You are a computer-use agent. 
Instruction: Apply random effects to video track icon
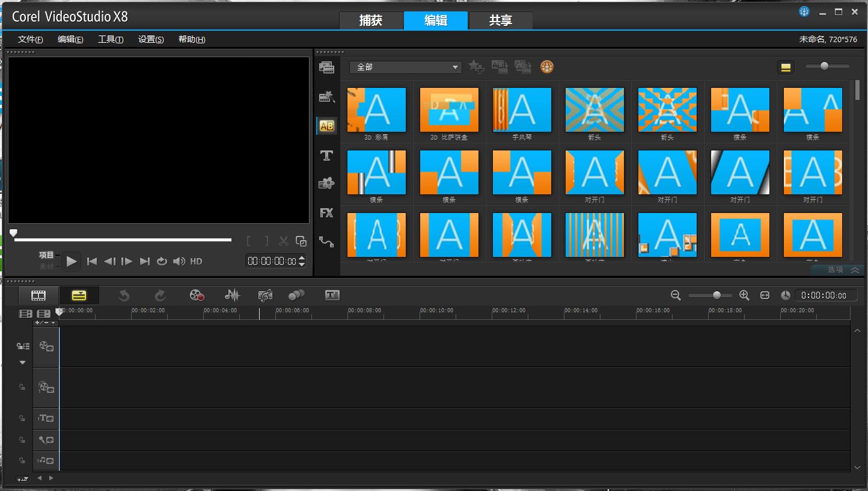pos(523,67)
